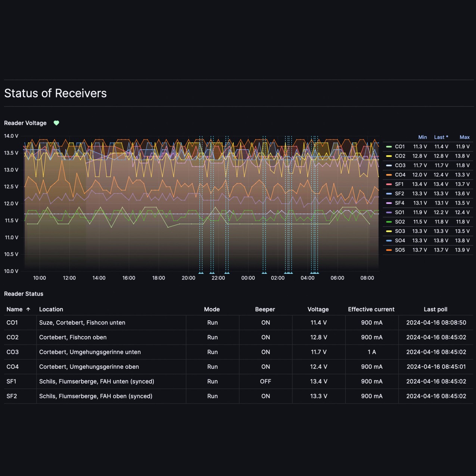Click the SO4 blue legend color indicator
476x476 pixels.
point(389,241)
